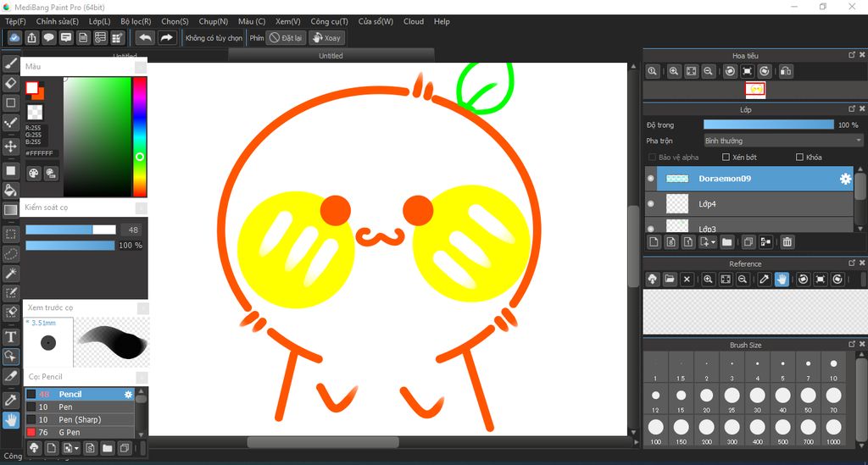This screenshot has height=465, width=868.
Task: Select the Move tool
Action: 10,147
